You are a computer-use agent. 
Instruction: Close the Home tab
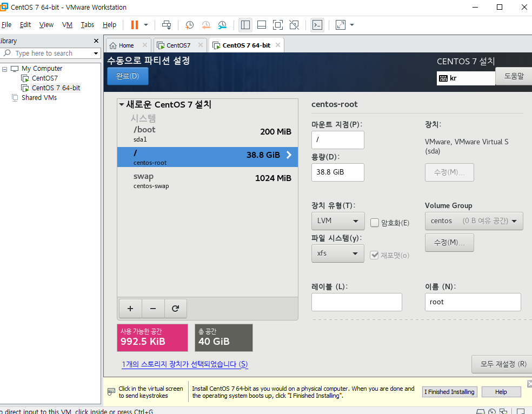[145, 45]
